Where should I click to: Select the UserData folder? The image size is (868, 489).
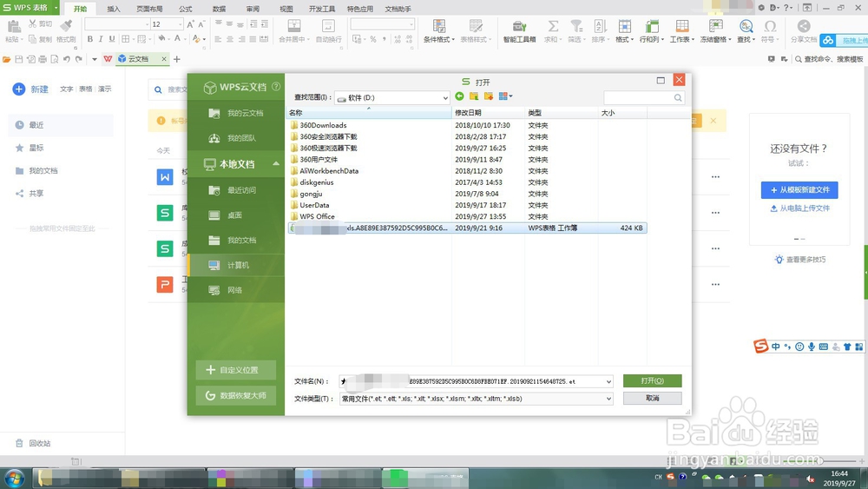(314, 205)
